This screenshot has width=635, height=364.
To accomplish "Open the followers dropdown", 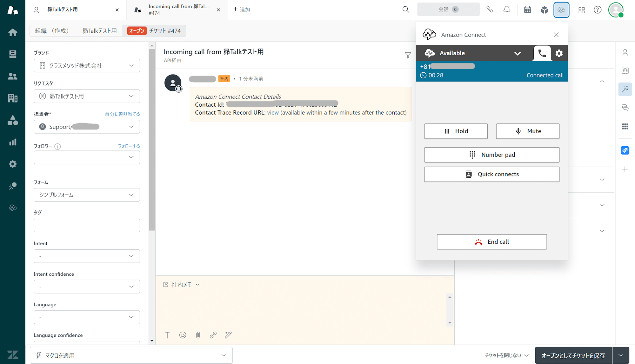I will tap(87, 157).
